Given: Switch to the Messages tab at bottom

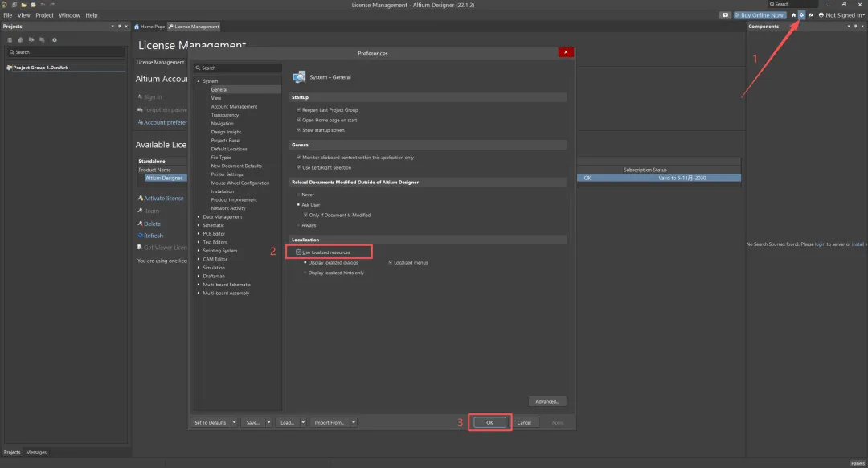Looking at the screenshot, I should 36,452.
